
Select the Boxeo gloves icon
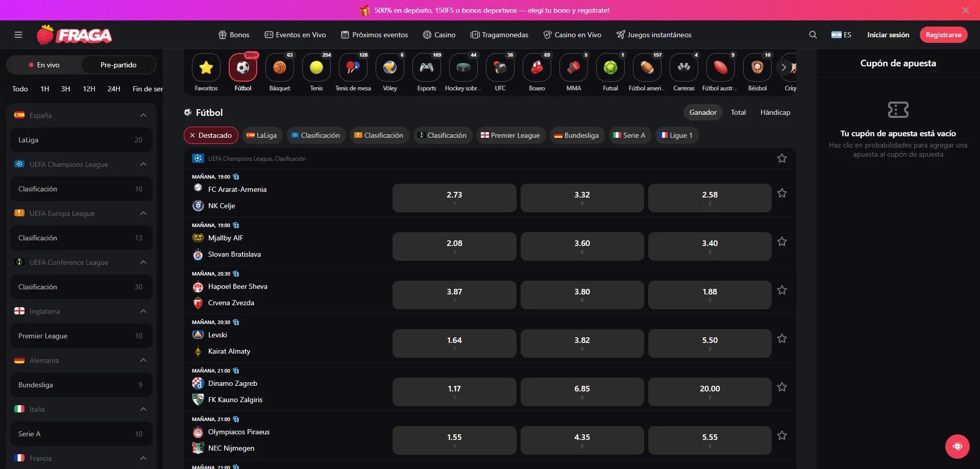537,67
